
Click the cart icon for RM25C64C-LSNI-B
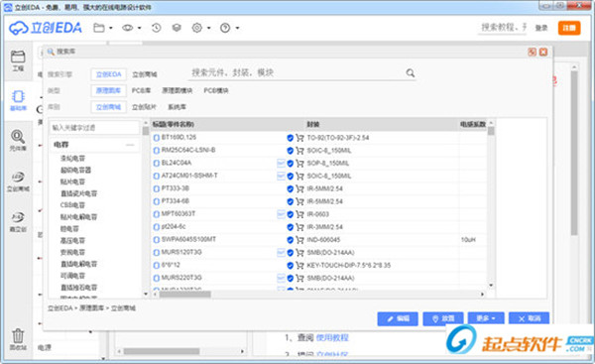[x=299, y=151]
